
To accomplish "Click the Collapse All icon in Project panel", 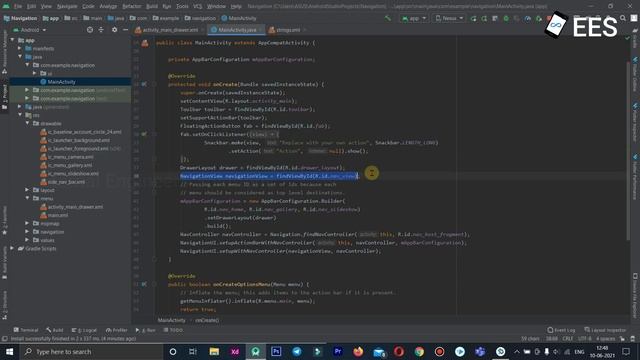I will tap(101, 30).
